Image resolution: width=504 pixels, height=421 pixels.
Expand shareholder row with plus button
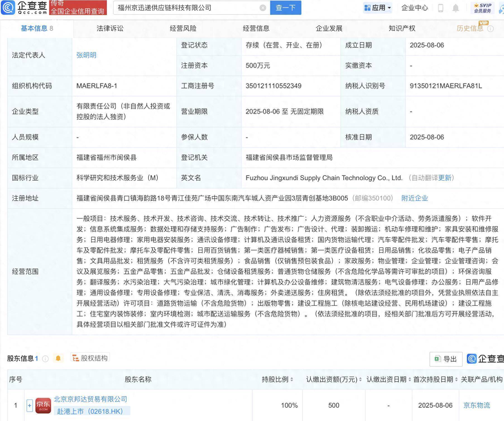(x=30, y=405)
